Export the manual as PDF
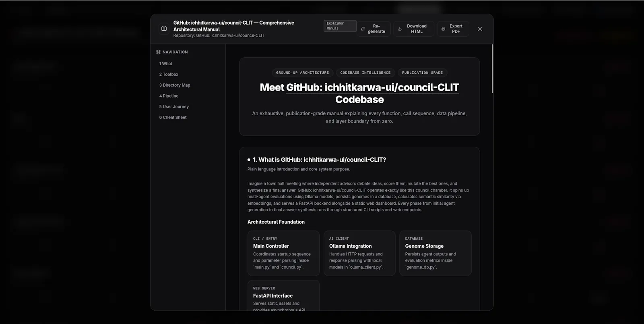 tap(453, 29)
